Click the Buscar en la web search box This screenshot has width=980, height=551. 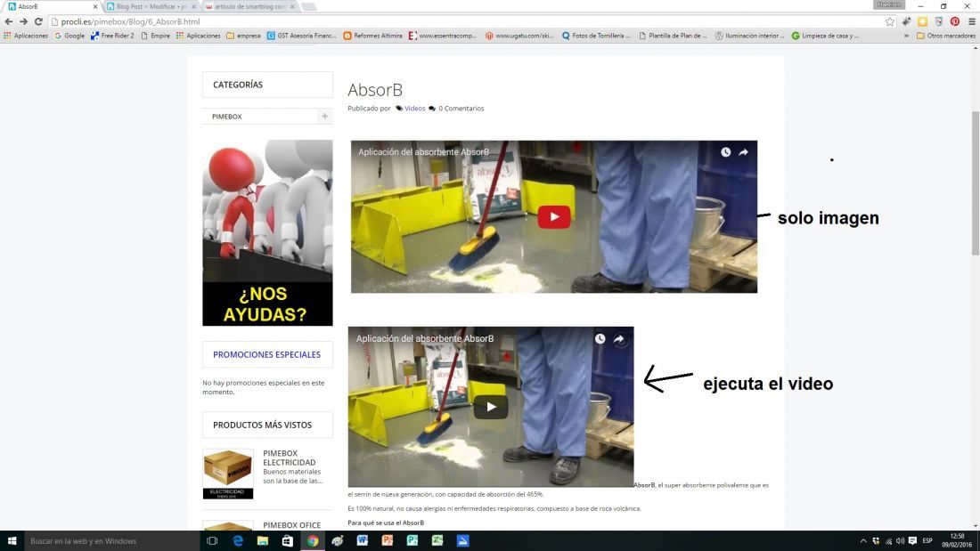pyautogui.click(x=112, y=541)
